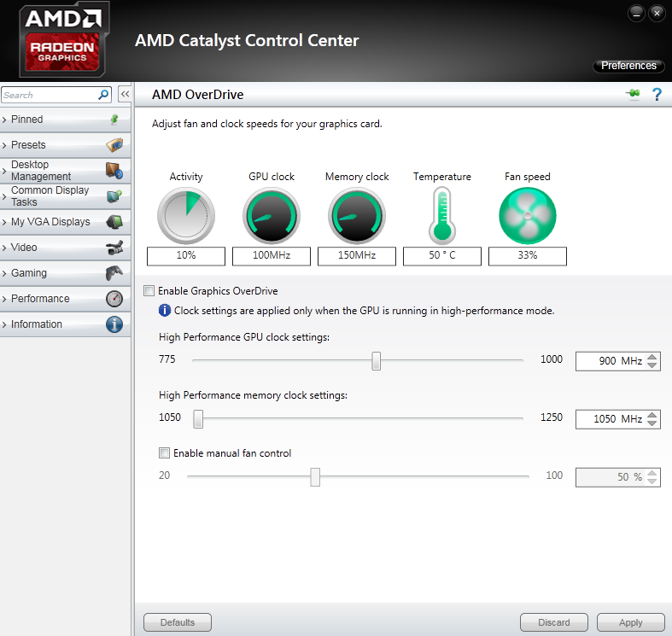Image resolution: width=672 pixels, height=636 pixels.
Task: Click the 50 ° C temperature readout
Action: pos(441,256)
